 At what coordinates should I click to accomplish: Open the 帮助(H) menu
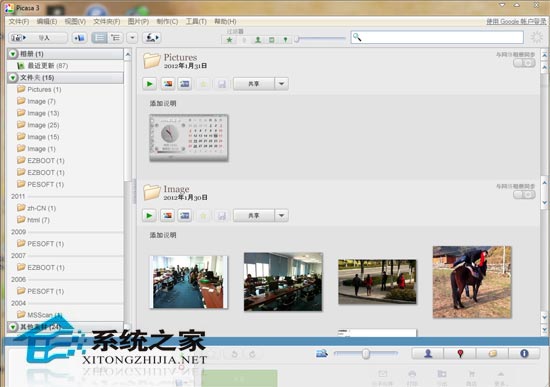tap(225, 22)
